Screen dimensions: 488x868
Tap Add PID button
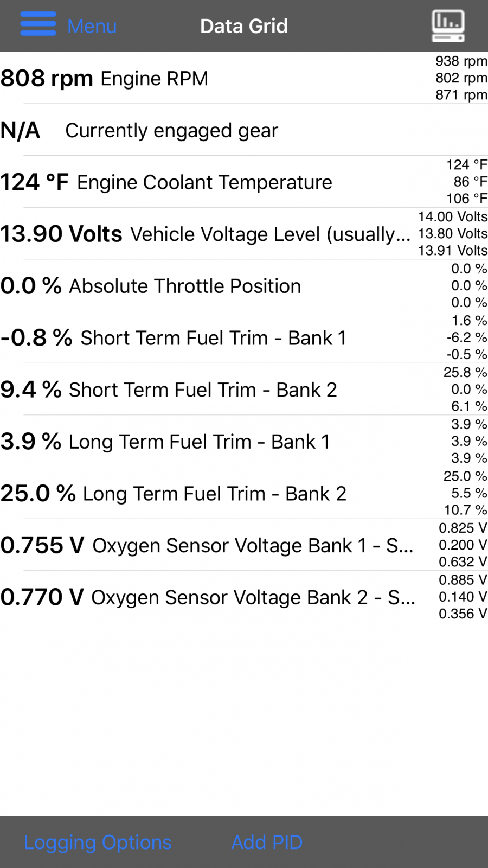(267, 842)
